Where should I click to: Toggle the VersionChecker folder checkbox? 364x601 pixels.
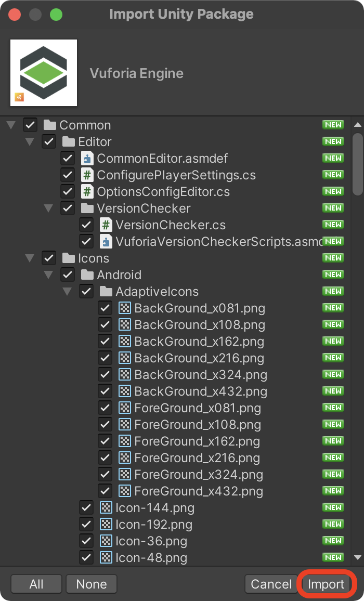pos(68,208)
